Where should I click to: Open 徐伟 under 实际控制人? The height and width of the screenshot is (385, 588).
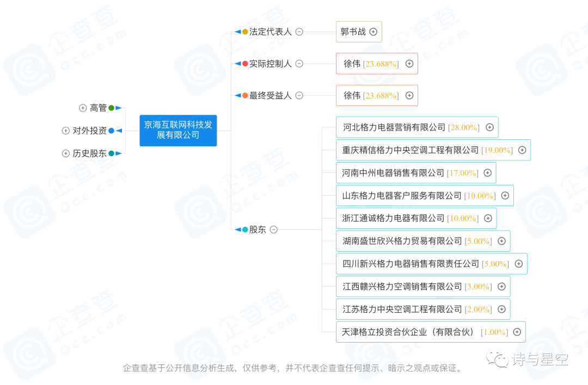click(377, 64)
